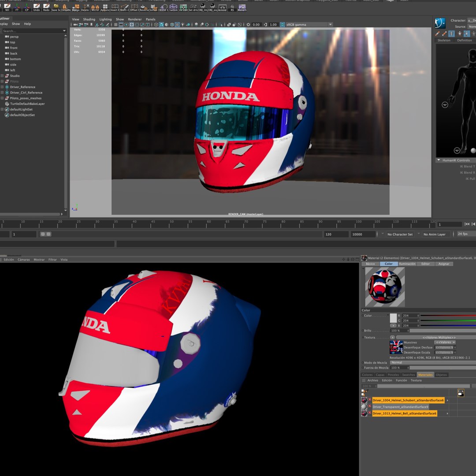Click the NH shelf script icon
The image size is (476, 476).
pyautogui.click(x=7, y=7)
